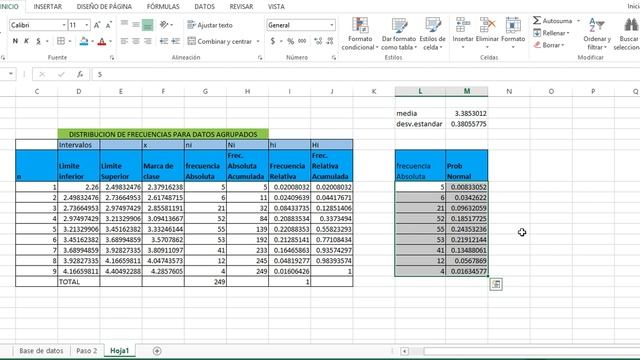Open Fuente dialog launcher
This screenshot has width=640, height=360.
112,58
